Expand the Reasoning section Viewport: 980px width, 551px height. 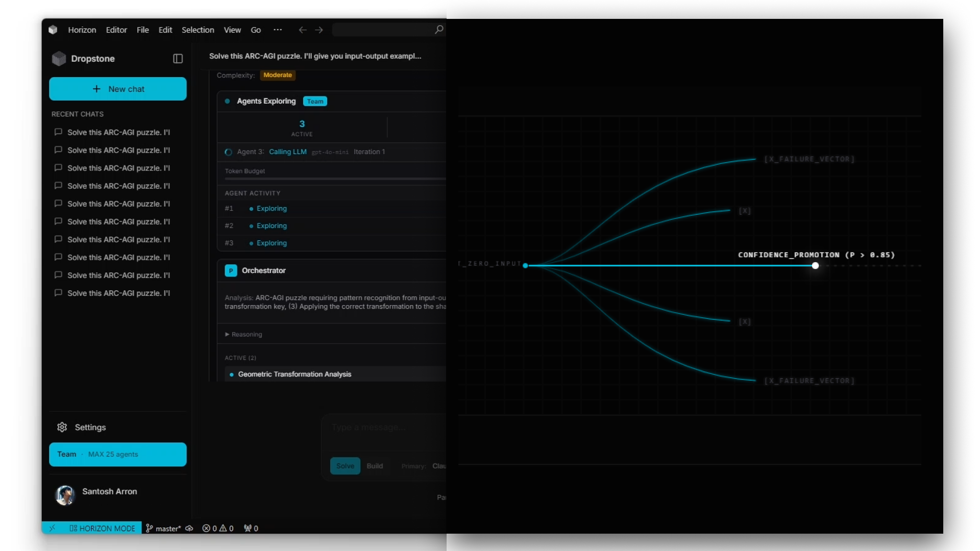(x=243, y=334)
